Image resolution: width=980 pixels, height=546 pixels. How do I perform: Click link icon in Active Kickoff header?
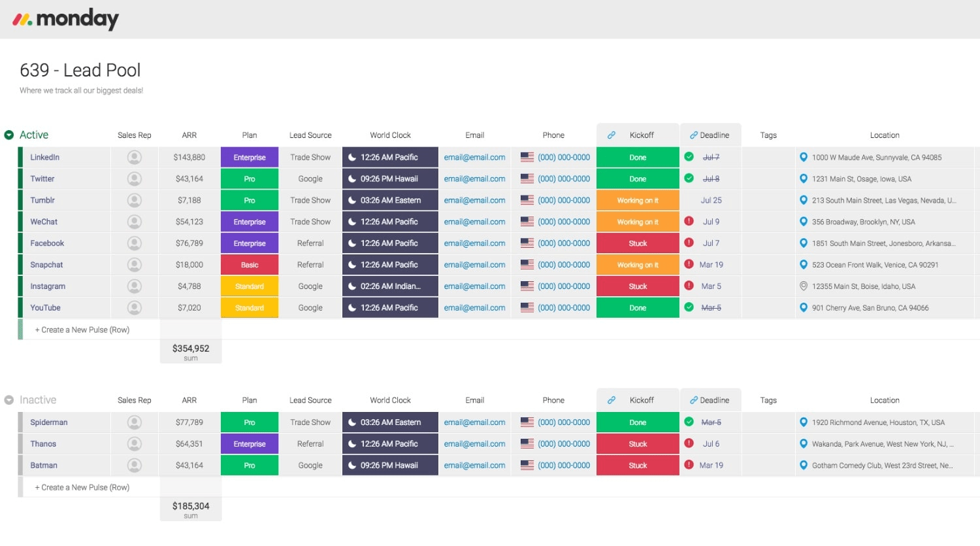point(612,135)
